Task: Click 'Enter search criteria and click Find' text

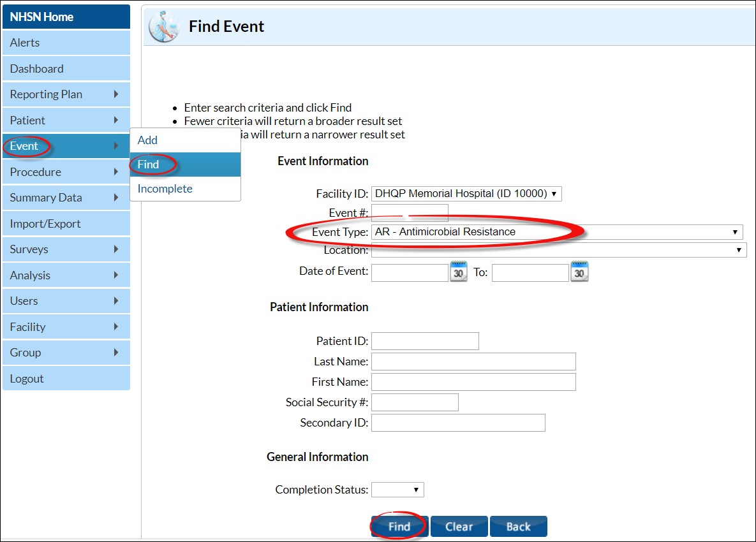Action: 267,107
